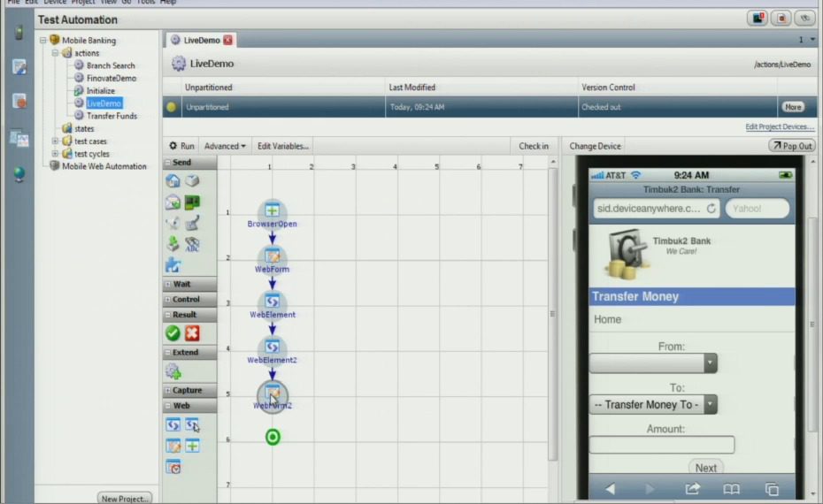Open the record document icon in left sidebar
This screenshot has width=823, height=504.
click(x=19, y=101)
